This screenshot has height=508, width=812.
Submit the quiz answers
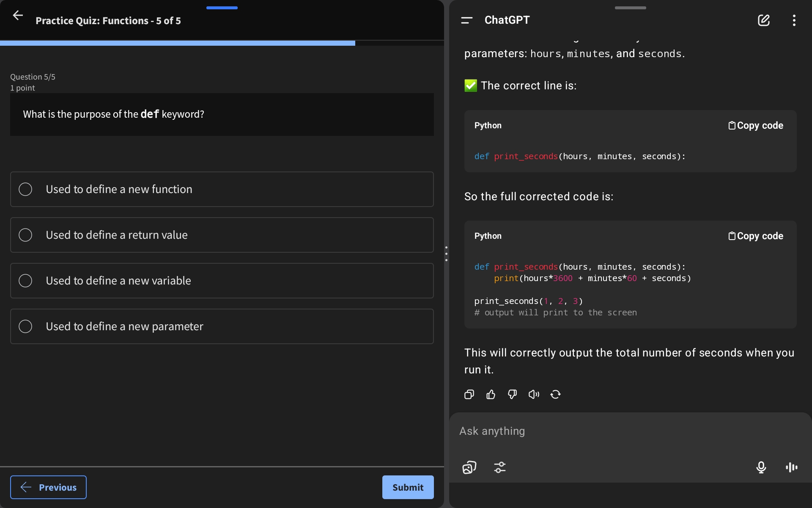[408, 487]
